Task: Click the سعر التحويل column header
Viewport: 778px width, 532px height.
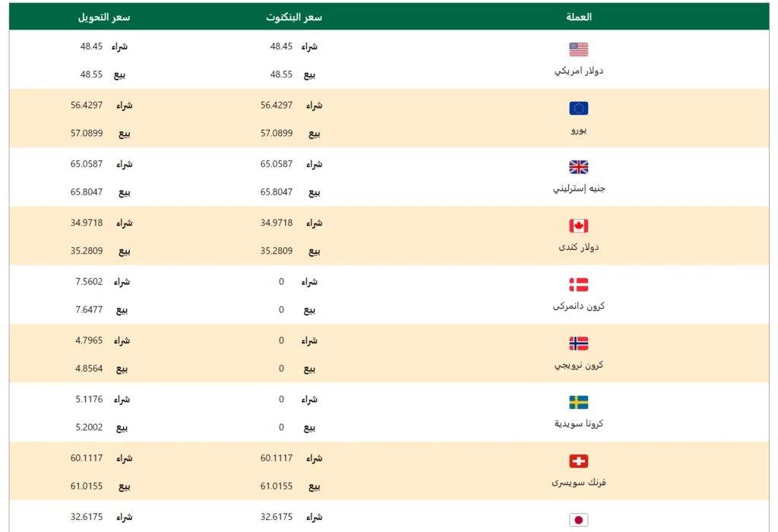Action: pyautogui.click(x=104, y=17)
